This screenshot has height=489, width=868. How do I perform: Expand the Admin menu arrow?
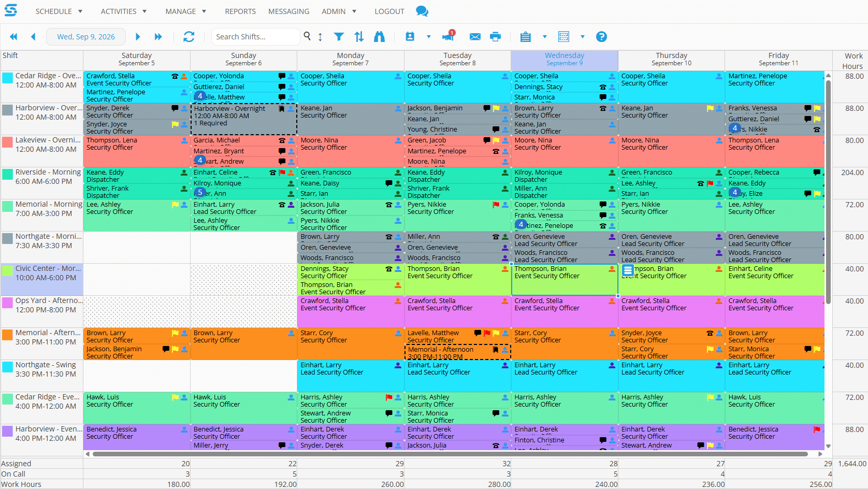(x=354, y=11)
